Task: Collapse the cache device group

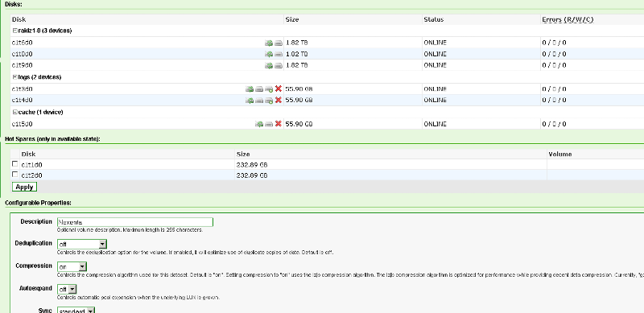Action: point(15,112)
